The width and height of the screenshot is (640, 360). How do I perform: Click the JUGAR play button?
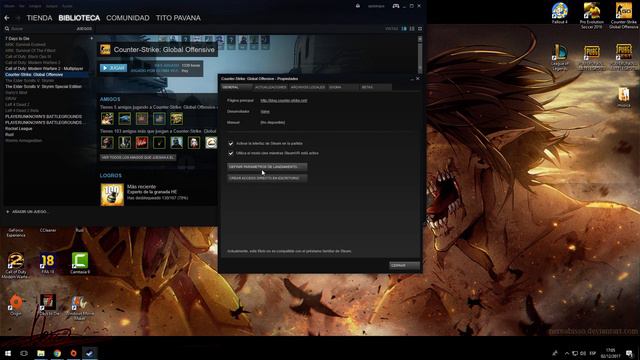(x=113, y=68)
